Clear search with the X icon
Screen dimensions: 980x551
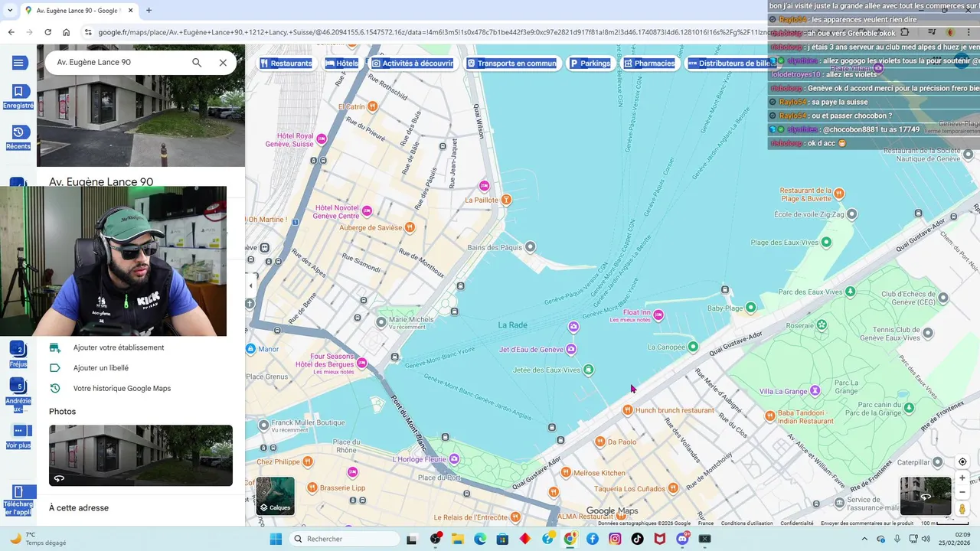223,63
